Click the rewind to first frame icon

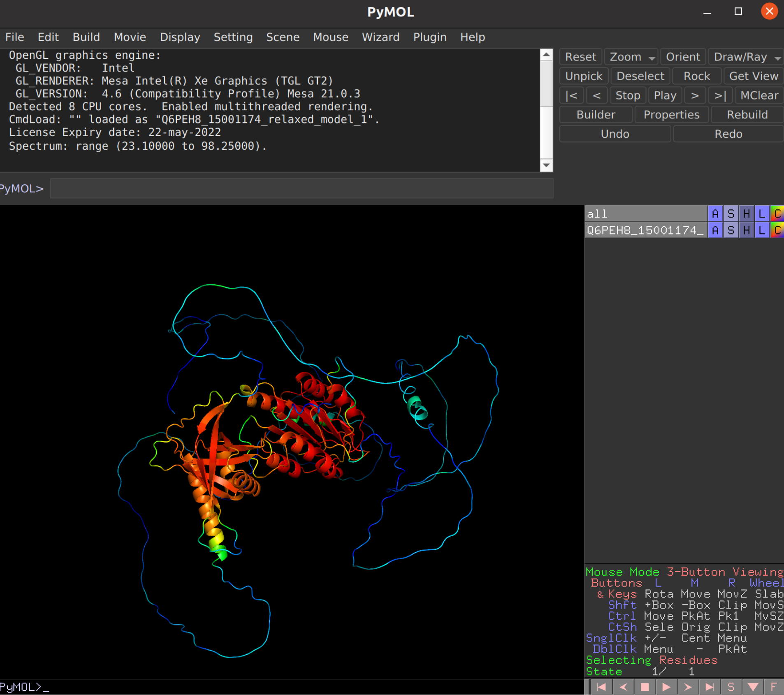pos(601,687)
